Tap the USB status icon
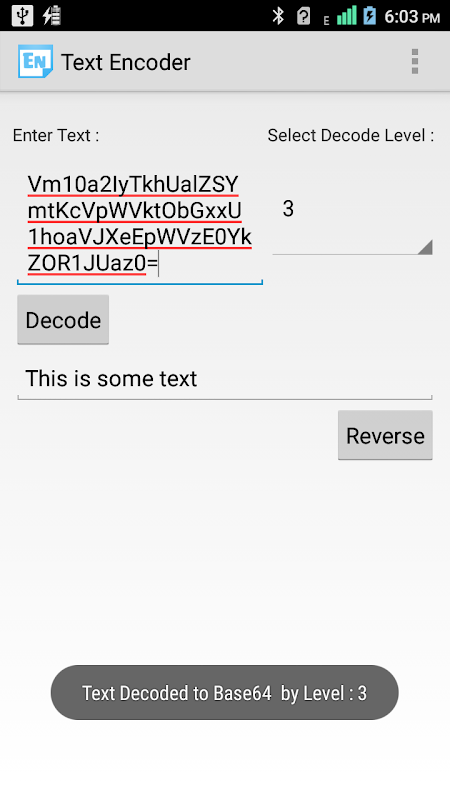 (x=22, y=16)
